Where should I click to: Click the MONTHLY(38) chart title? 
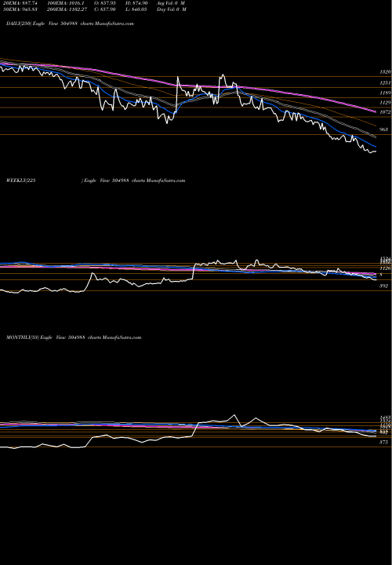point(74,337)
